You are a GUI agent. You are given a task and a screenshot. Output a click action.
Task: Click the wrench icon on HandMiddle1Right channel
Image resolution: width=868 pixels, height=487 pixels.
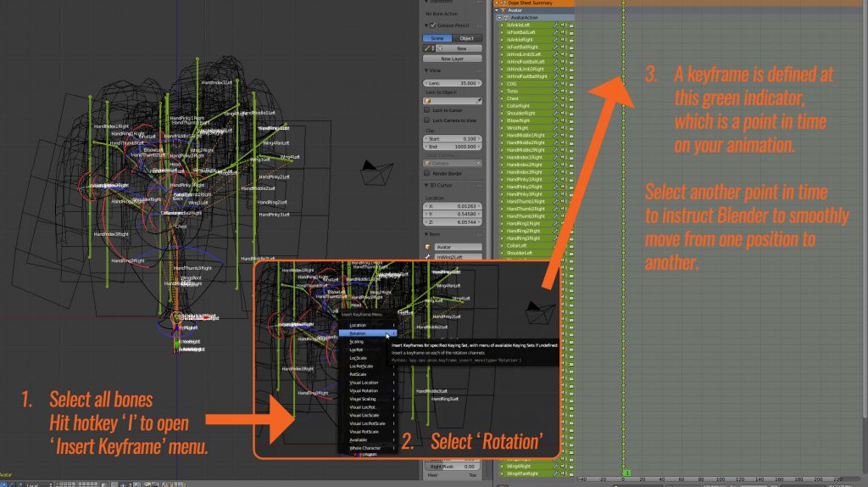[555, 135]
